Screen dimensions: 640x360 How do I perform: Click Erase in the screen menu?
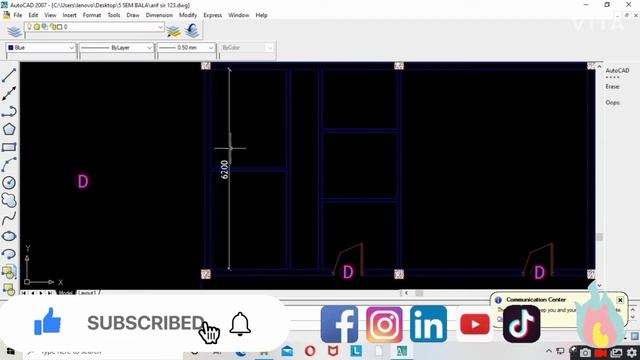click(x=613, y=87)
